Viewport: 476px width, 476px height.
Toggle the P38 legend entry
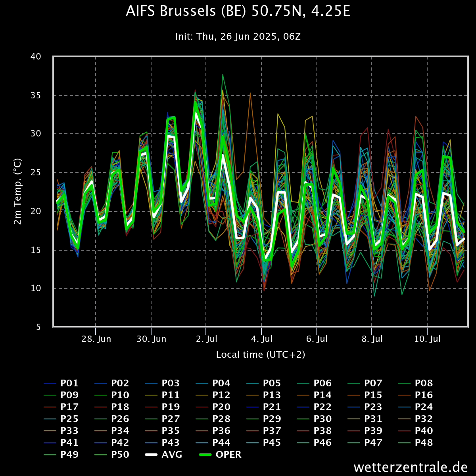click(x=315, y=431)
